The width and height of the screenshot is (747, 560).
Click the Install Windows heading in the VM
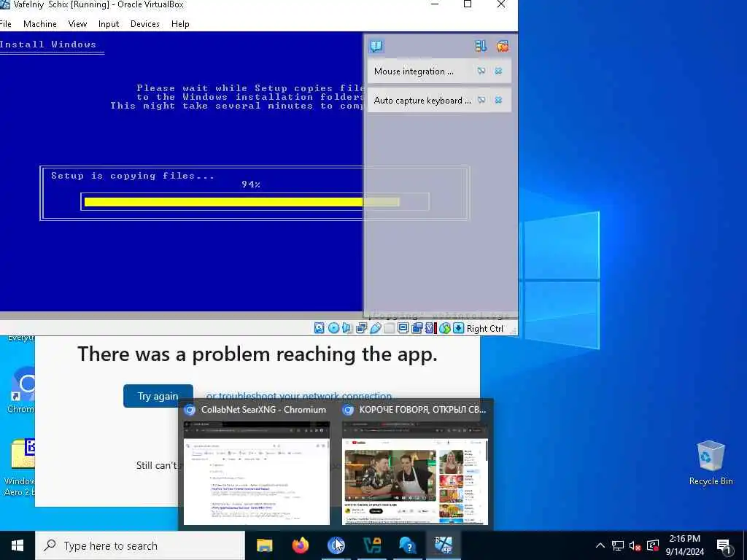(48, 44)
